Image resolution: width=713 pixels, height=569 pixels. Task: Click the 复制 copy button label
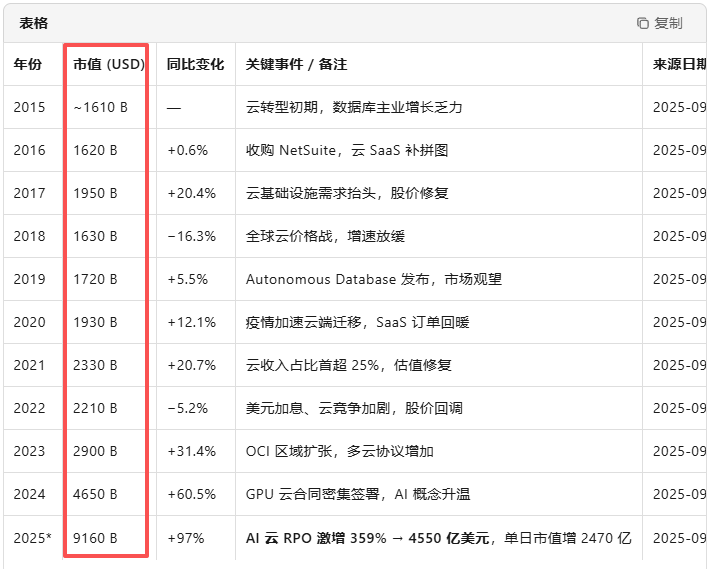point(668,23)
